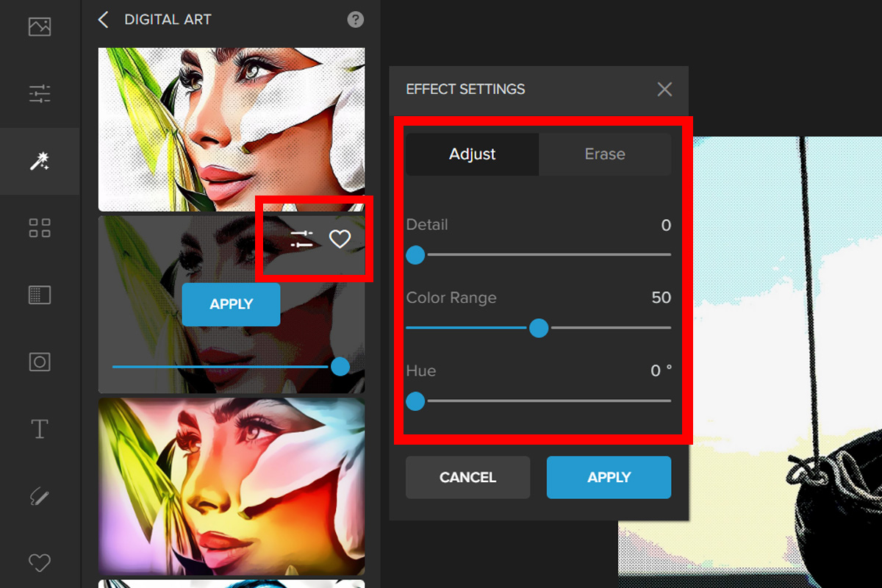Open the dotted-square Textures icon in sidebar
882x588 pixels.
pos(39,295)
